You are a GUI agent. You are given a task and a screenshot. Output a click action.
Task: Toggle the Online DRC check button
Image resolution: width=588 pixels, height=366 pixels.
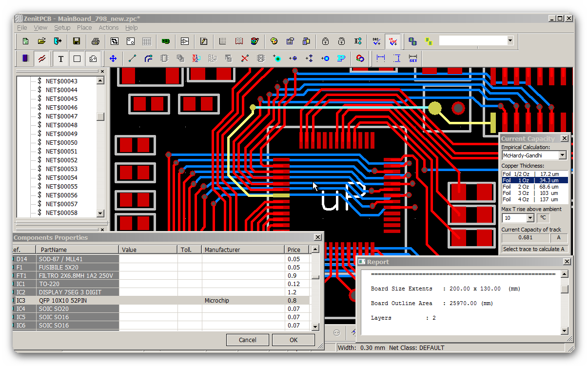coord(393,41)
